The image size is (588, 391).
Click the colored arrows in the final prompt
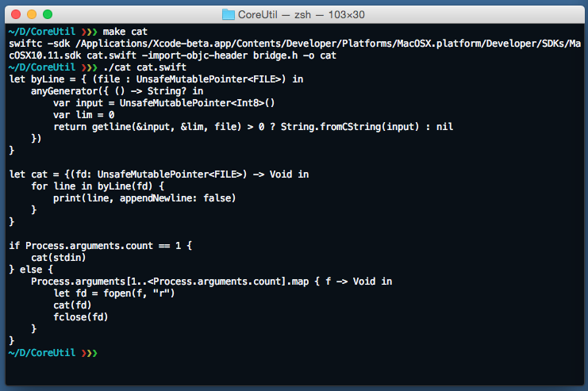[x=89, y=353]
